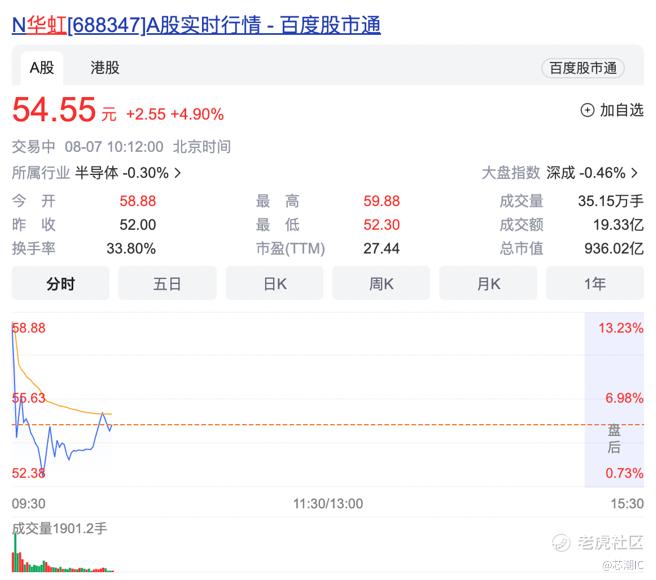
Task: Click the current price 54.55
Action: click(x=54, y=110)
